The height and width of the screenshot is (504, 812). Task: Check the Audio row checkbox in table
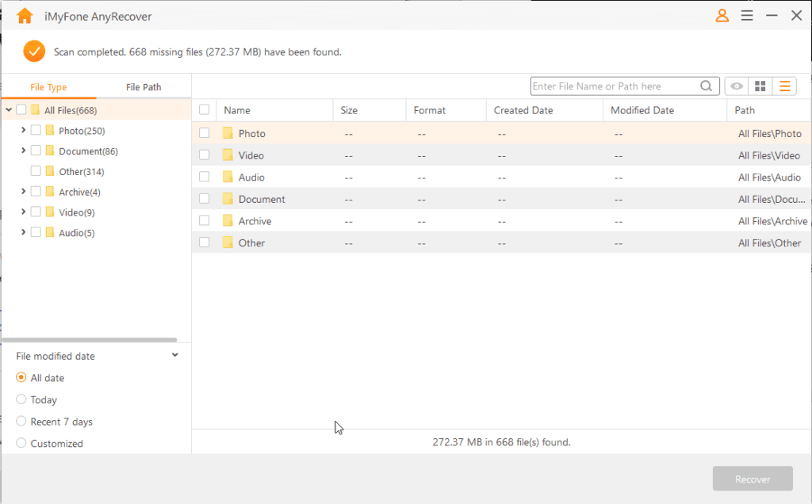[x=204, y=177]
